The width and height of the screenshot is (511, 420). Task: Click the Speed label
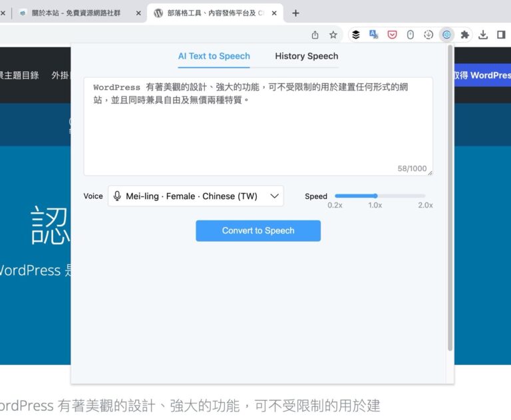(316, 196)
